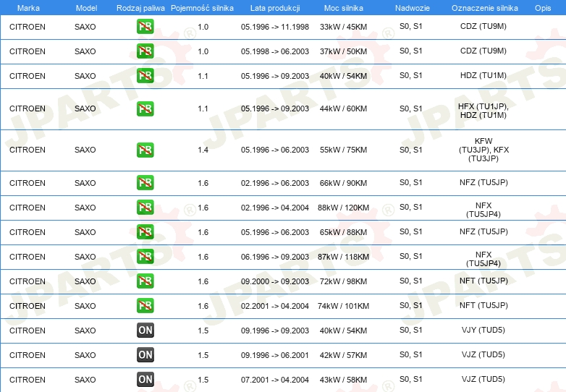Click power value 37kW / 50KM
This screenshot has width=566, height=392.
click(x=343, y=51)
